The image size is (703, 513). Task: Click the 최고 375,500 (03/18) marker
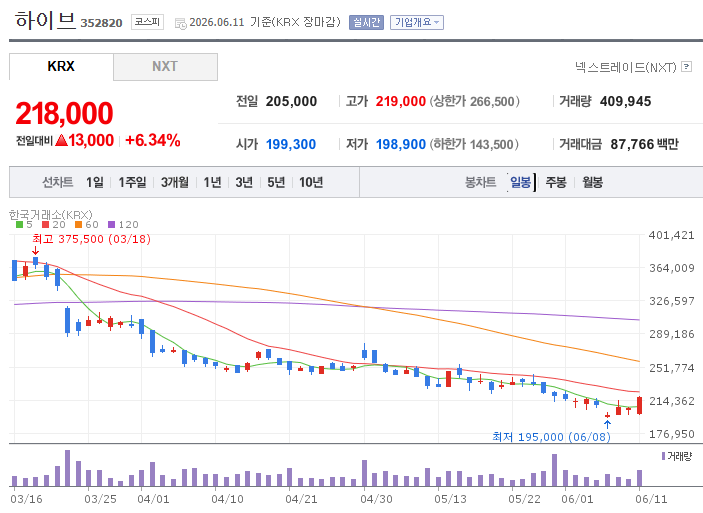[x=91, y=239]
